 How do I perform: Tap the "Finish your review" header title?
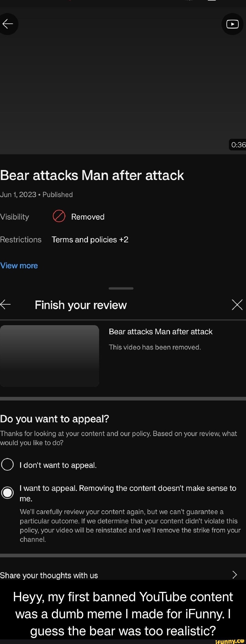click(x=81, y=305)
